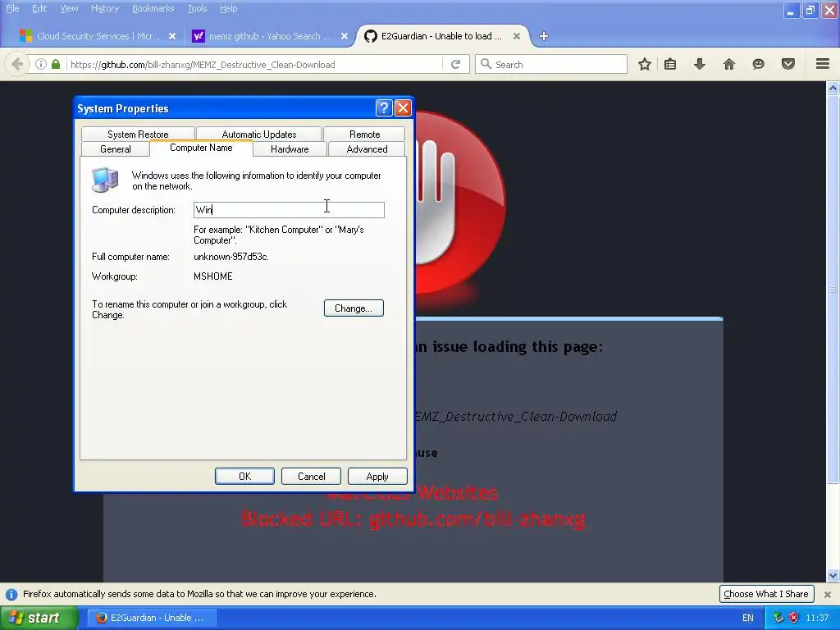Image resolution: width=840 pixels, height=630 pixels.
Task: Open site information icon in address bar
Action: 41,64
